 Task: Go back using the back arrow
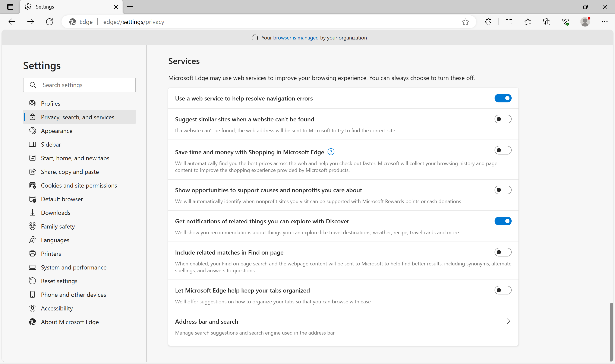coord(12,22)
